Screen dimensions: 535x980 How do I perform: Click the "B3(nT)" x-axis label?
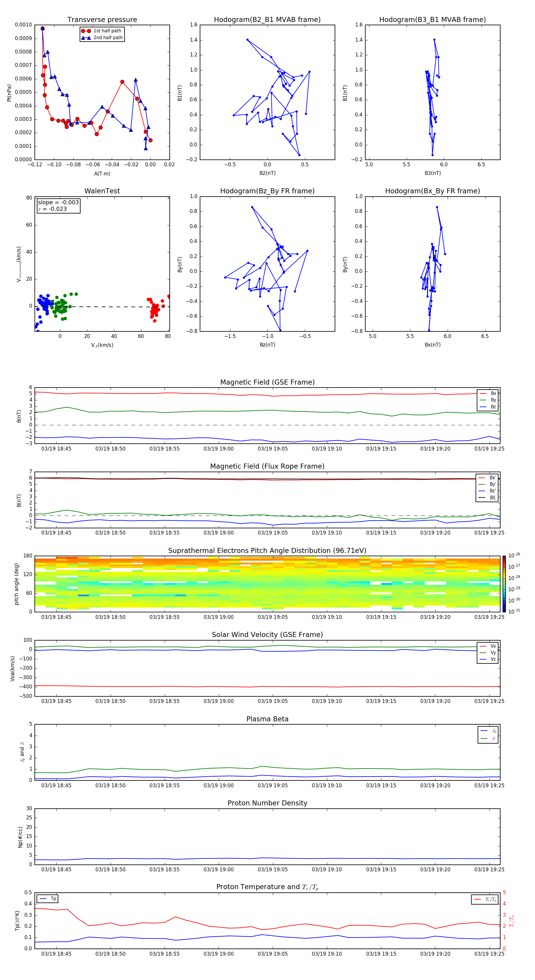coord(432,173)
